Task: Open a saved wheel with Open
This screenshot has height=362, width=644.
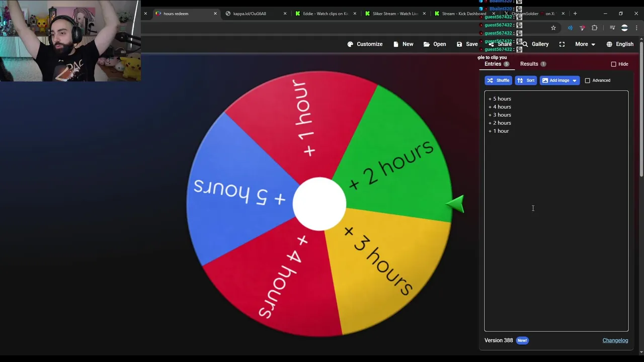Action: [435, 44]
